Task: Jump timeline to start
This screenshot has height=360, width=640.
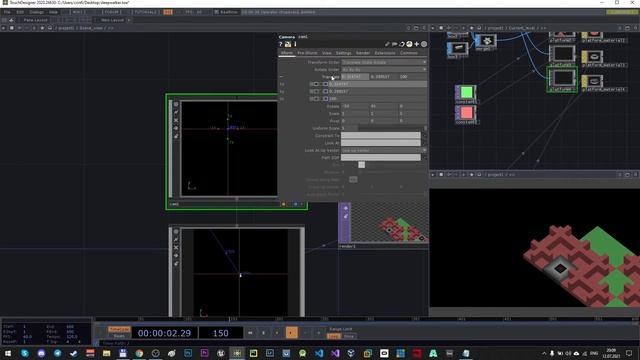Action: tap(250, 333)
